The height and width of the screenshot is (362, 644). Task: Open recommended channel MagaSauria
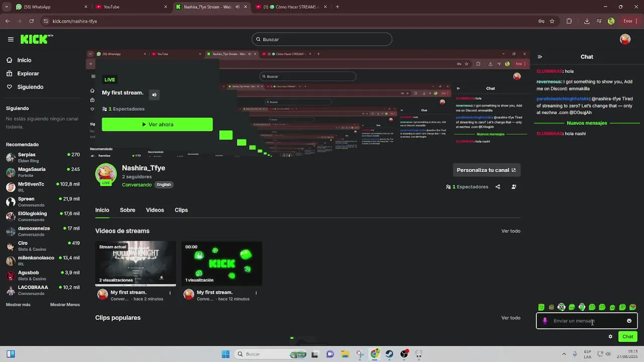pyautogui.click(x=43, y=172)
